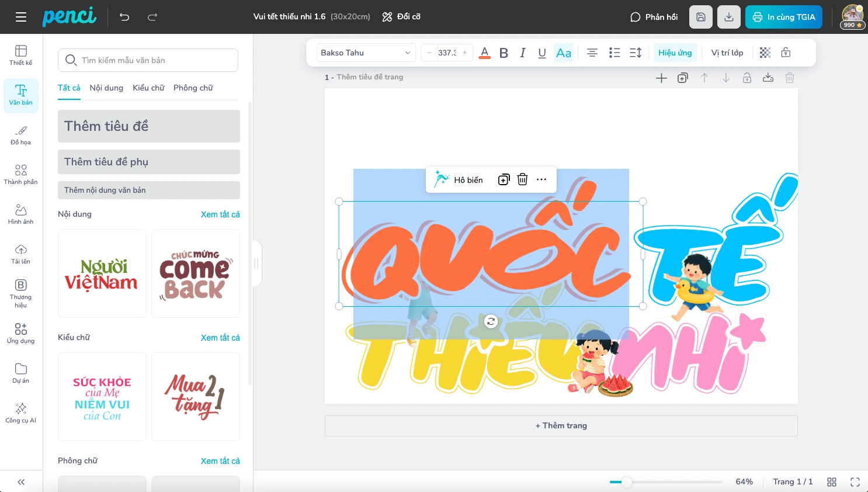Open the Thiết kế sidebar panel
Screen dimensions: 868x492
coord(21,56)
